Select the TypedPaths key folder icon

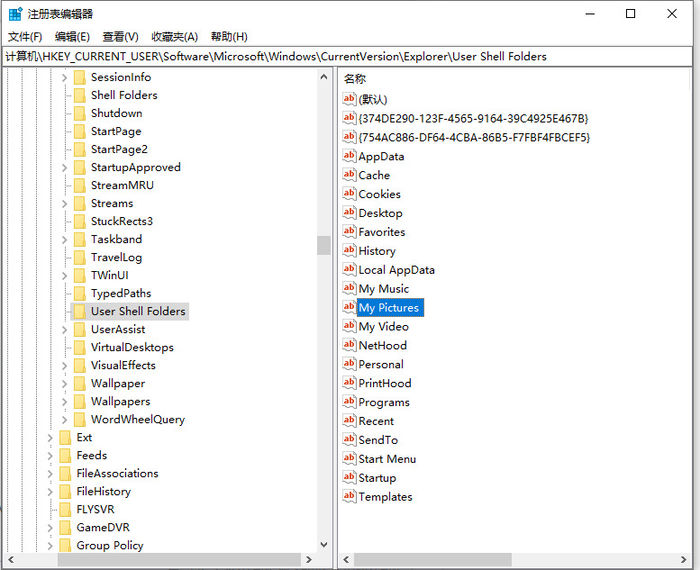pos(79,293)
